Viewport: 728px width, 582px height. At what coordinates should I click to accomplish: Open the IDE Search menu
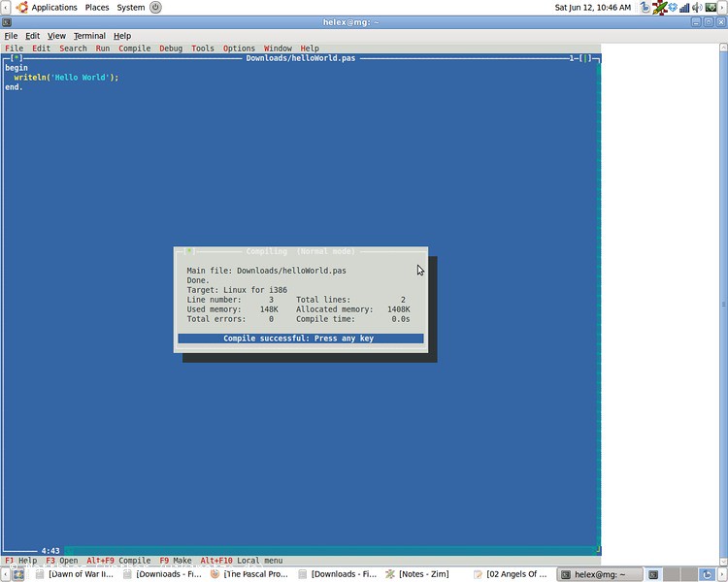tap(73, 48)
